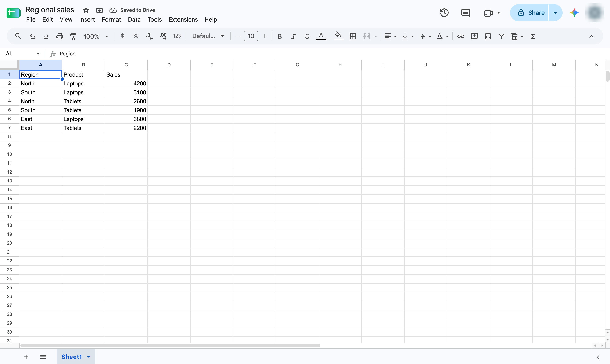Insert a link

461,36
